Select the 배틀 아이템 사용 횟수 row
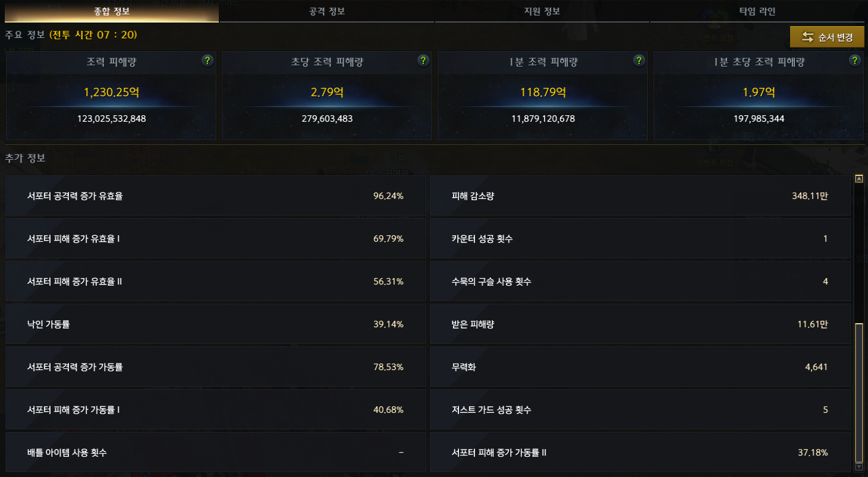This screenshot has width=868, height=477. pos(215,452)
